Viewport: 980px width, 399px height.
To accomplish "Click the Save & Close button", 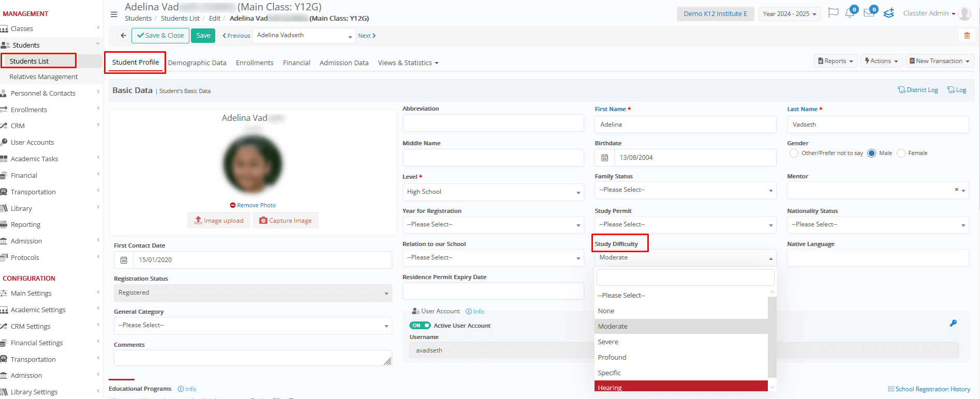I will 160,36.
